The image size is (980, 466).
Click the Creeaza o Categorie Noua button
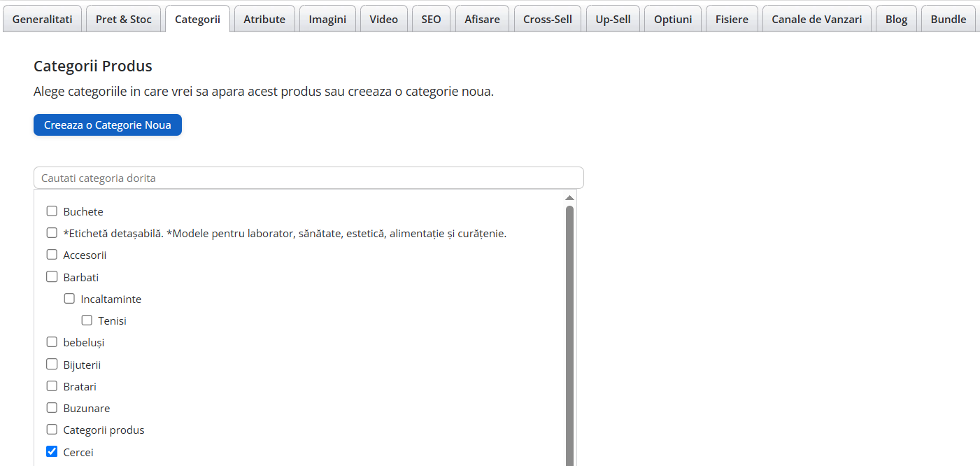tap(107, 125)
